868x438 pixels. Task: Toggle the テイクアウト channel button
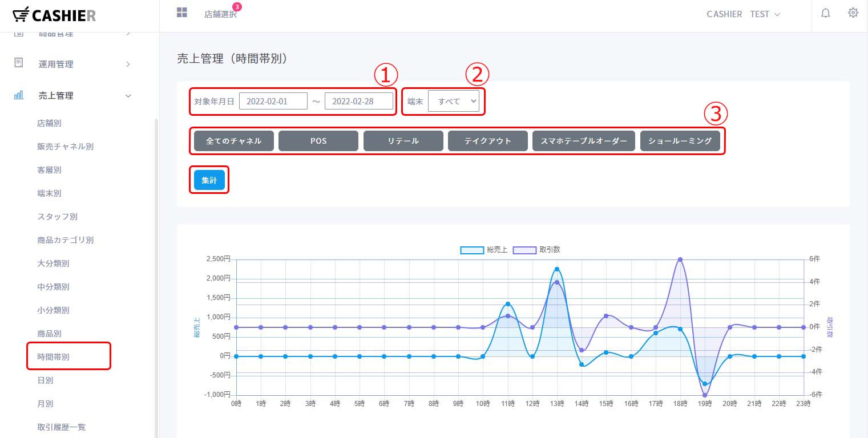(x=488, y=141)
